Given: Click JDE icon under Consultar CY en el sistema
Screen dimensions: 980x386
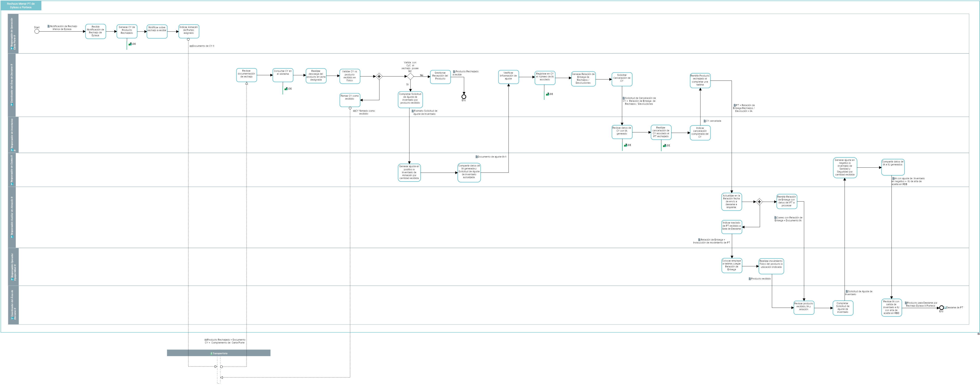Looking at the screenshot, I should 286,89.
